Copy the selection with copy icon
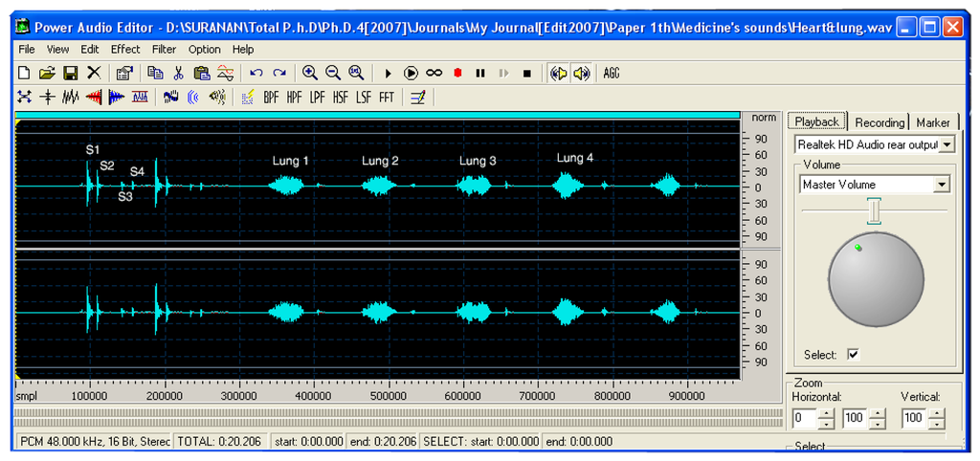980x461 pixels. 155,73
